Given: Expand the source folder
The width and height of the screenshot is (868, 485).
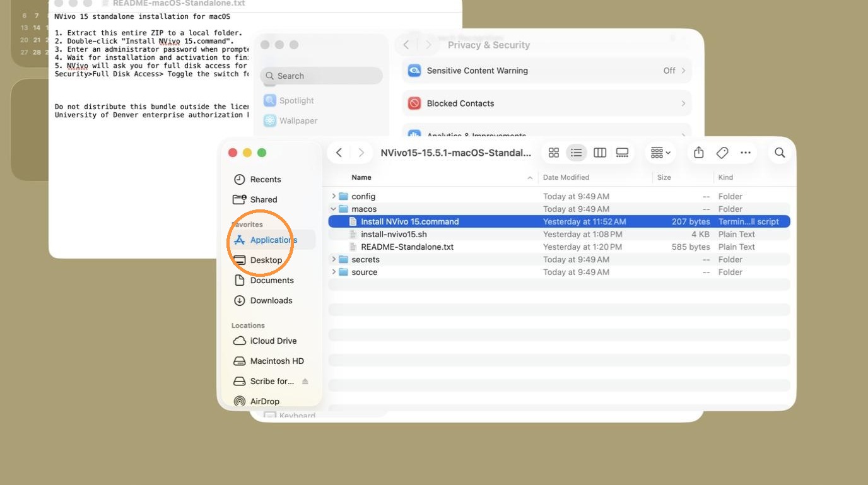Looking at the screenshot, I should tap(334, 272).
